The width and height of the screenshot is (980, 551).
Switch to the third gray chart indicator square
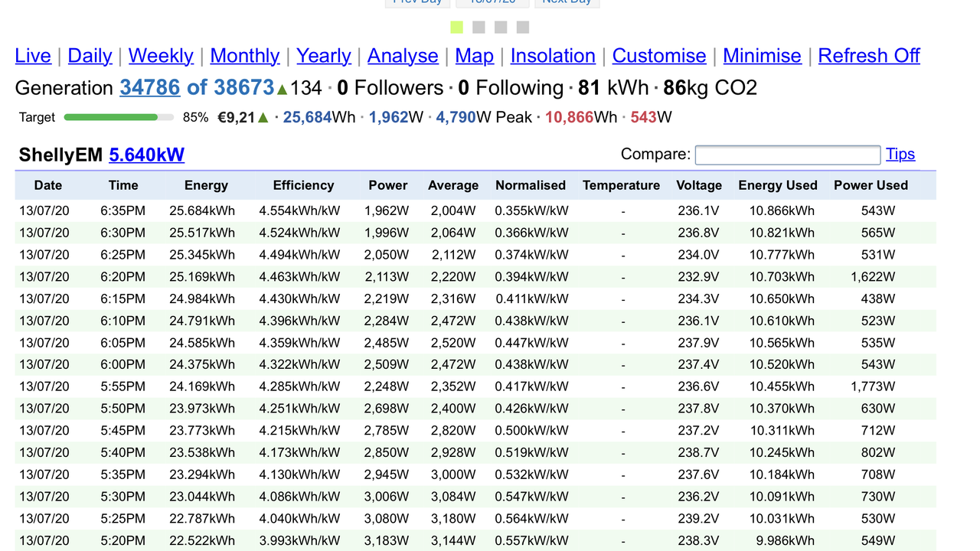[501, 28]
